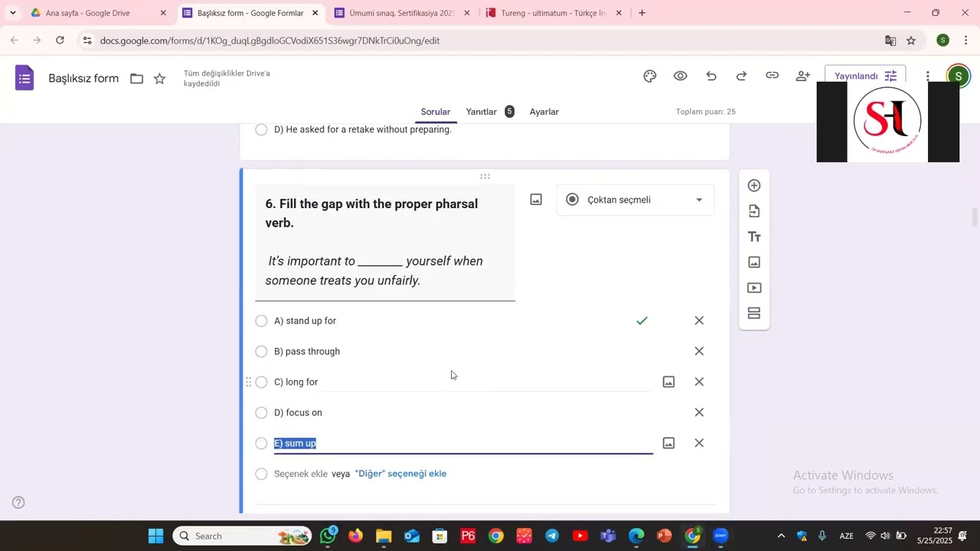Switch to Ümumi sınaq, Sertifikasiya tab
This screenshot has width=980, height=551.
point(402,13)
